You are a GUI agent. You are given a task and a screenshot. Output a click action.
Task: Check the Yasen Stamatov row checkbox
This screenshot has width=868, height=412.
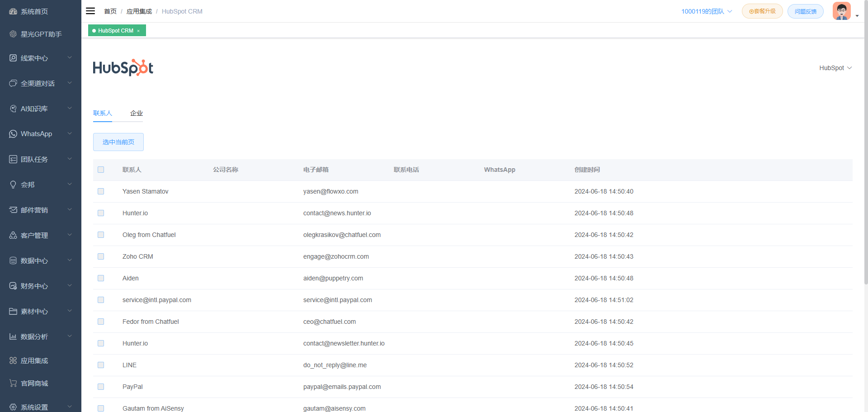(101, 191)
